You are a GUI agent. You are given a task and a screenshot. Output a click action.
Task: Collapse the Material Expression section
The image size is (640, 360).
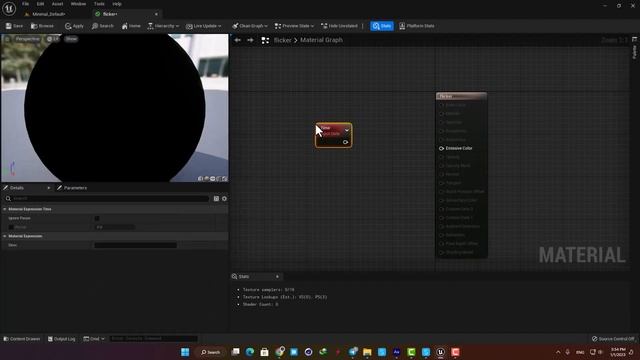click(4, 236)
